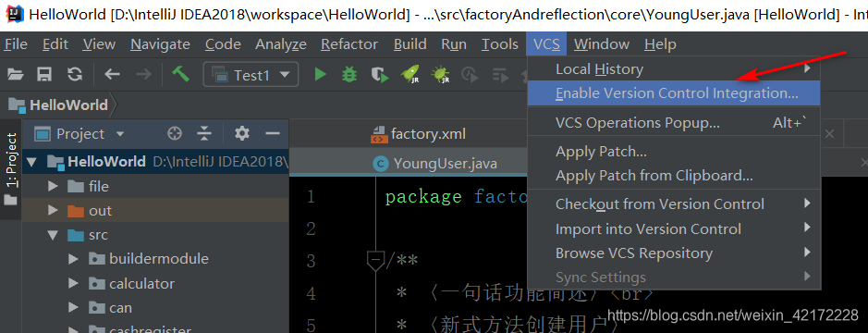The image size is (868, 333).
Task: Select VCS Operations Popup entry
Action: 674,122
